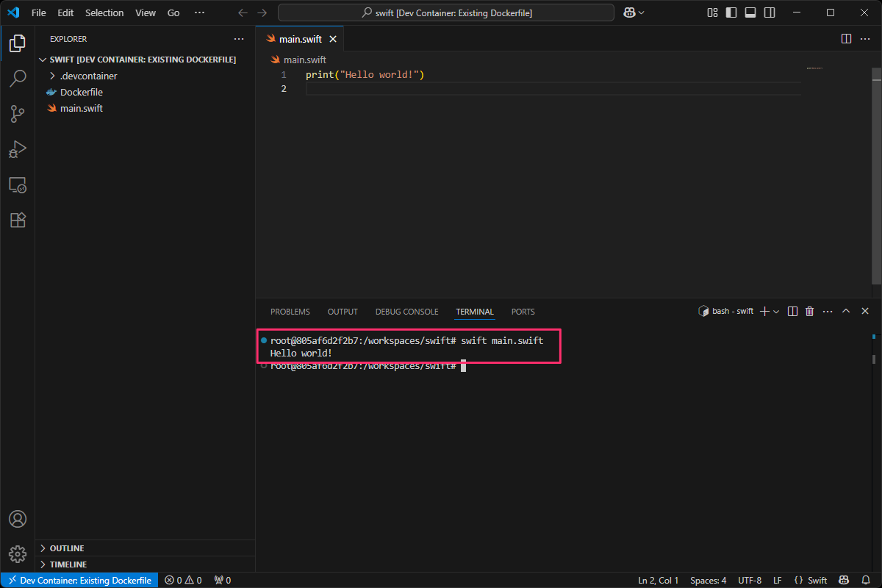Open the Go menu
The image size is (882, 588).
pos(173,12)
